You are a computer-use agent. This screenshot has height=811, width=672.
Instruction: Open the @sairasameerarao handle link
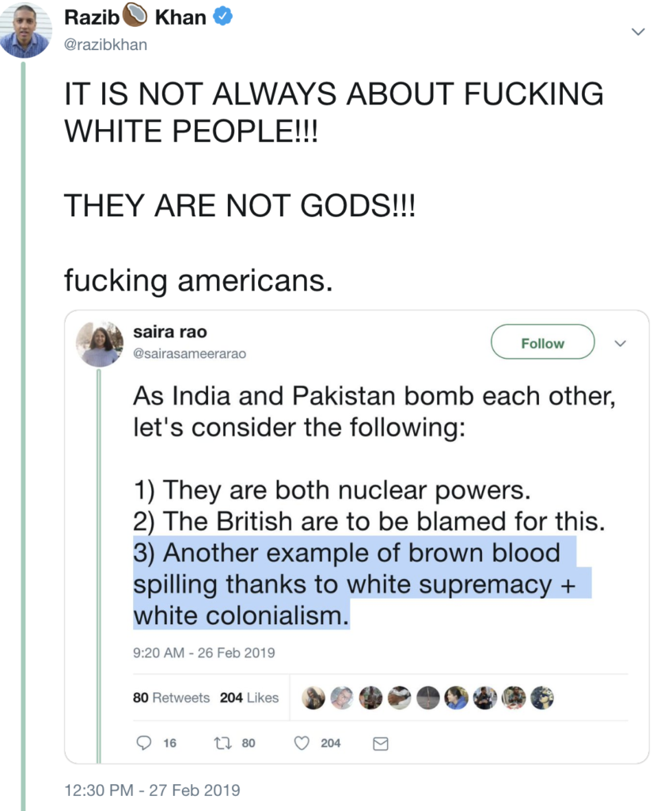pyautogui.click(x=189, y=354)
